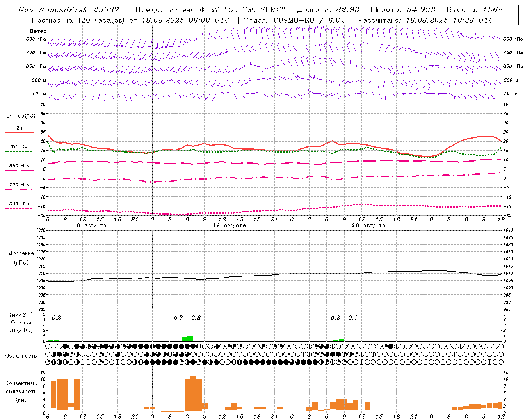Click the station title Nov_Novosibirsk_29637

(68, 10)
